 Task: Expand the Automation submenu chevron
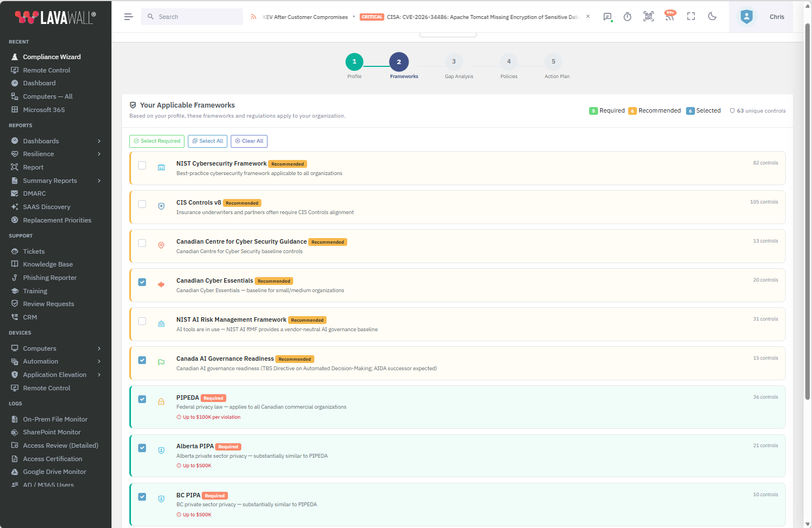pyautogui.click(x=99, y=361)
